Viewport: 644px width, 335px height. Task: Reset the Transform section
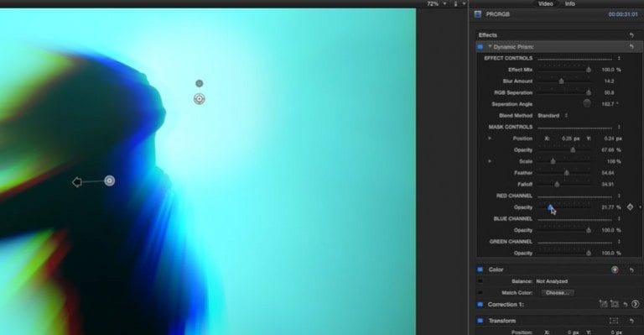coord(631,321)
